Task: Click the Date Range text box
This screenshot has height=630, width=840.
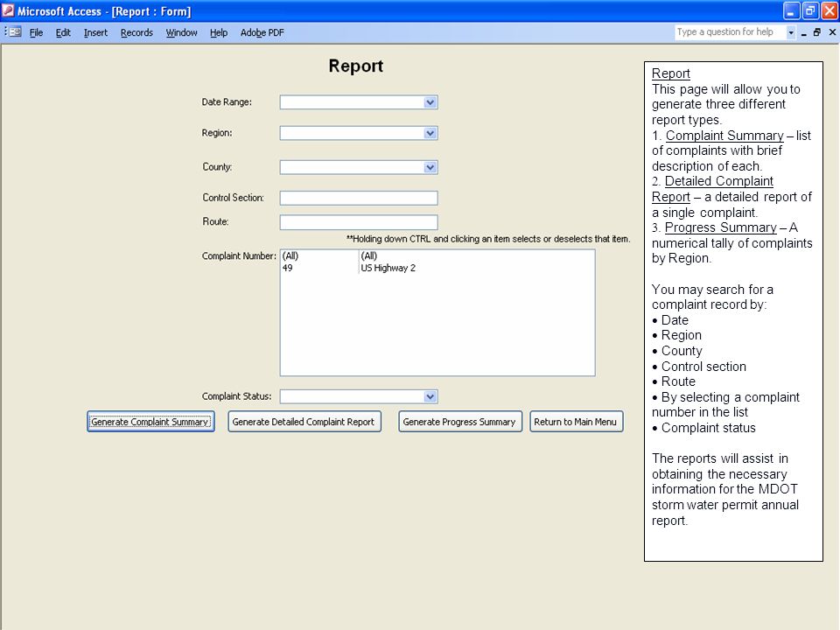Action: (352, 102)
